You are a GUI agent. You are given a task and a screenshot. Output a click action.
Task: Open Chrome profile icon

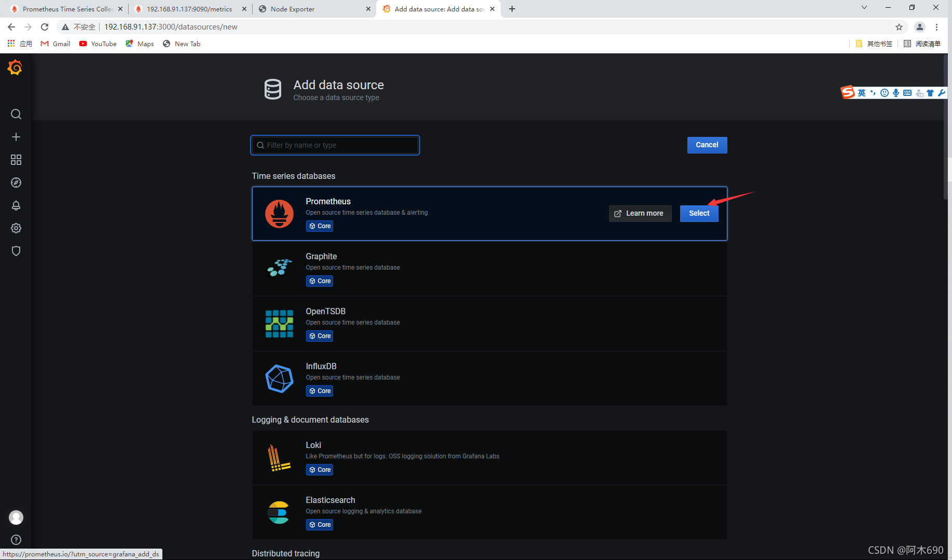(919, 27)
